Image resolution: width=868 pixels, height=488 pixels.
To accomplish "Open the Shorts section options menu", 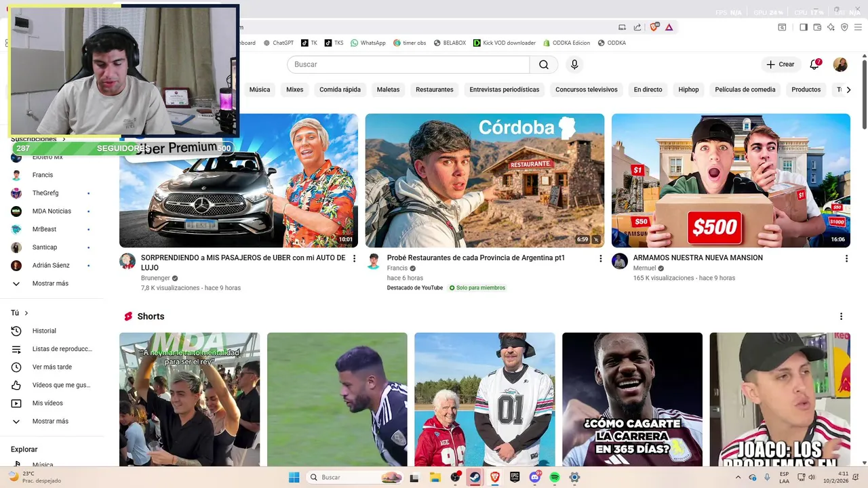I will [x=841, y=317].
